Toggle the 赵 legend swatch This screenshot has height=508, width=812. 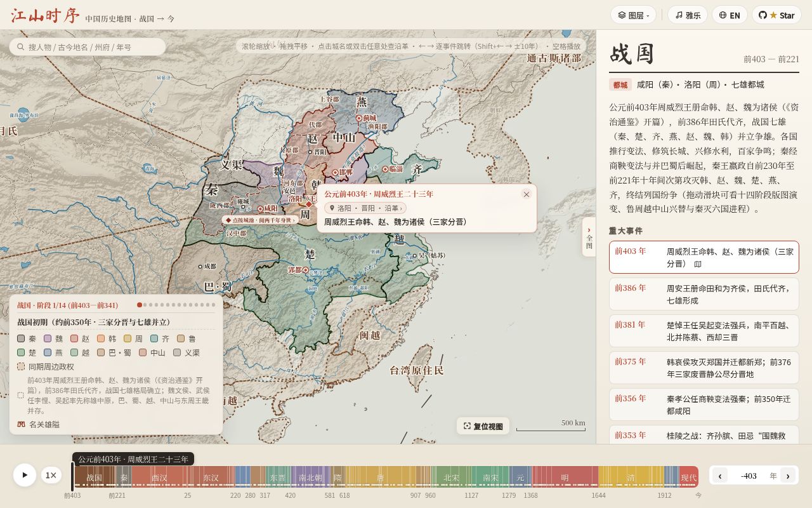point(74,339)
